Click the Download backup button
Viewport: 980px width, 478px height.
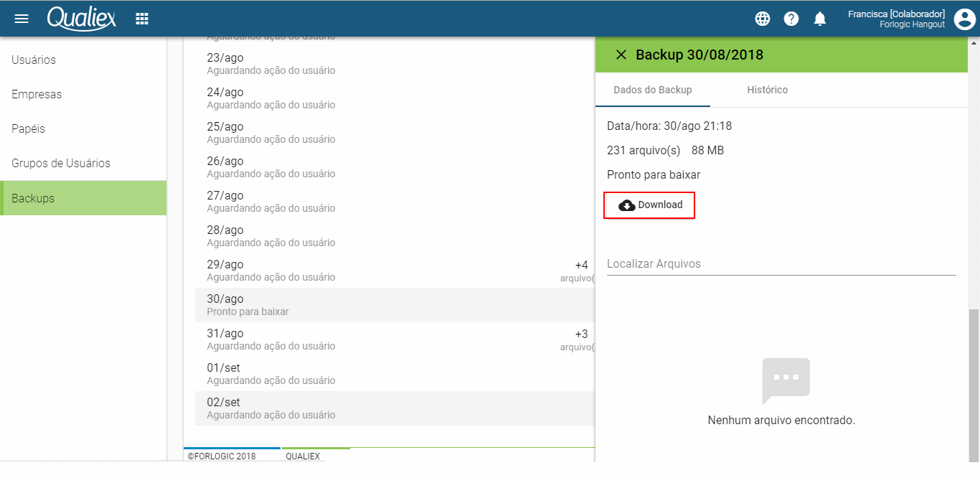pyautogui.click(x=649, y=205)
